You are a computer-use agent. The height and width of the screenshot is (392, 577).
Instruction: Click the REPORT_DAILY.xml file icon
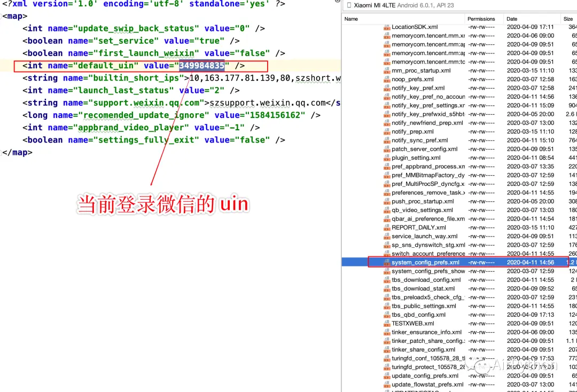coord(386,228)
